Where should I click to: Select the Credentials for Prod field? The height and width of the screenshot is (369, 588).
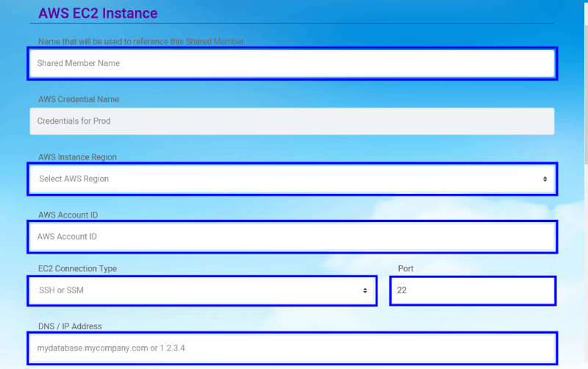pyautogui.click(x=292, y=121)
